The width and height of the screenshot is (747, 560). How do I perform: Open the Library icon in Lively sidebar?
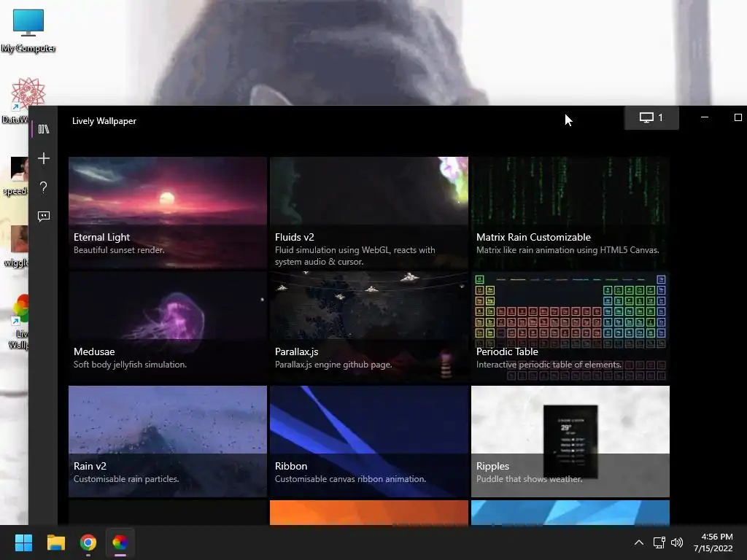tap(43, 129)
